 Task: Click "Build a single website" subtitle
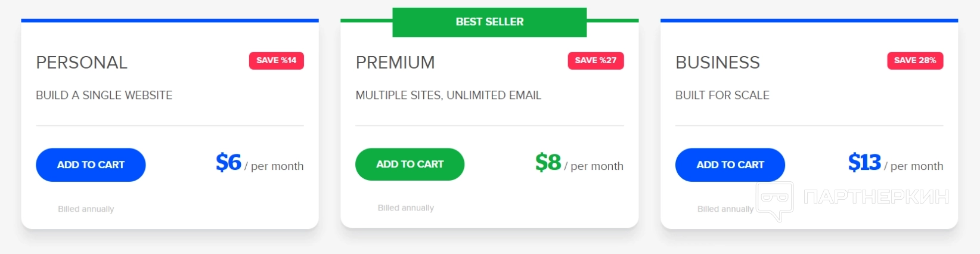104,95
